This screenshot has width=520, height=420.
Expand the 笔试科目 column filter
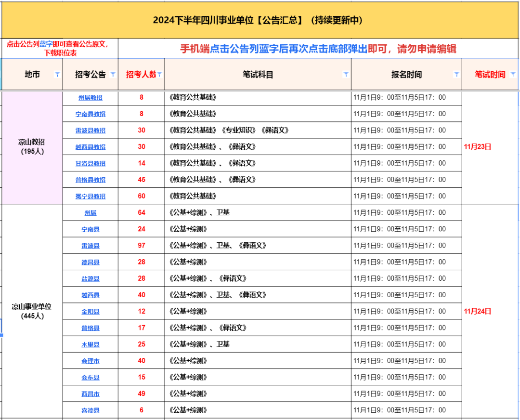(x=346, y=74)
